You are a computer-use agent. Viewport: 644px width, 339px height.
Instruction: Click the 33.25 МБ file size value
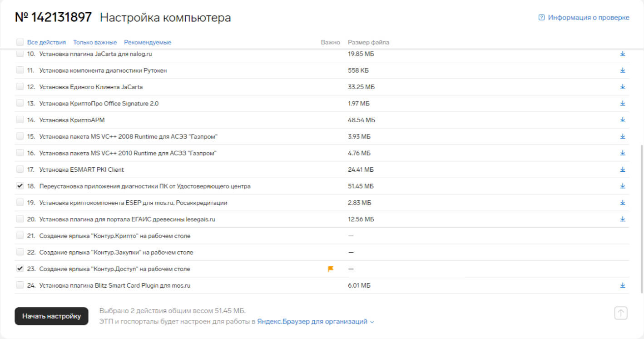[x=362, y=87]
